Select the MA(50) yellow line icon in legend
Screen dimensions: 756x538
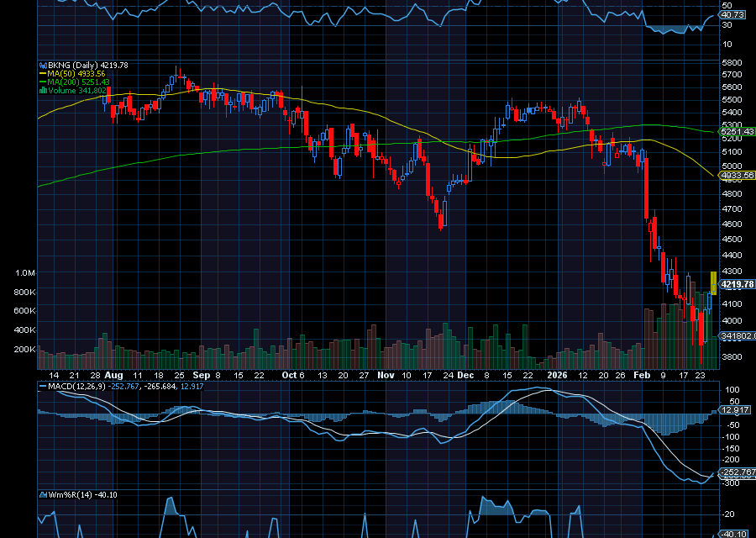[x=42, y=72]
